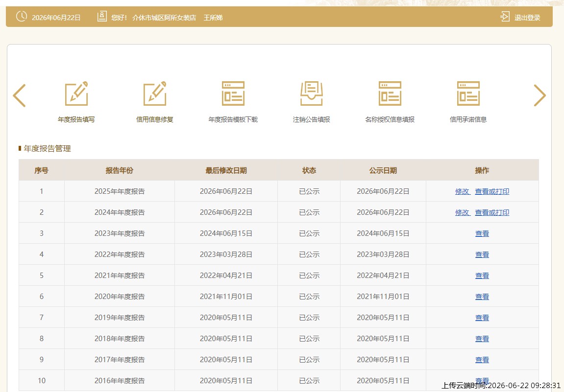View the 2020年年度报告 via 查看

click(x=482, y=297)
